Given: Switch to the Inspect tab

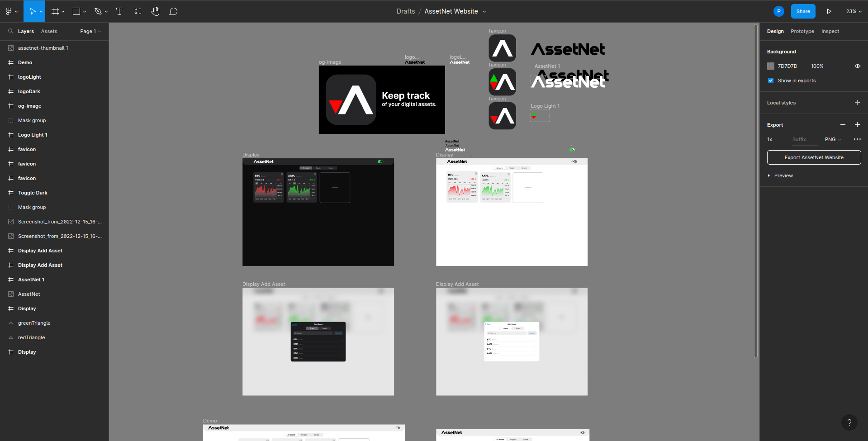Looking at the screenshot, I should 830,31.
